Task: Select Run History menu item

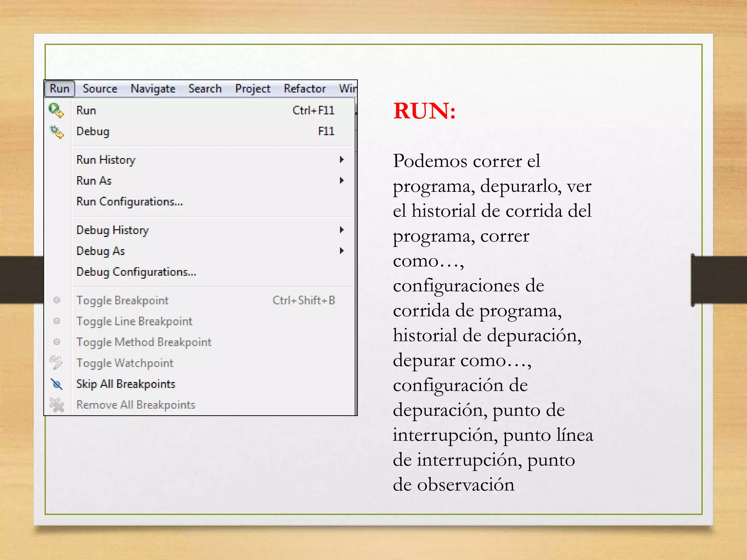Action: tap(199, 160)
